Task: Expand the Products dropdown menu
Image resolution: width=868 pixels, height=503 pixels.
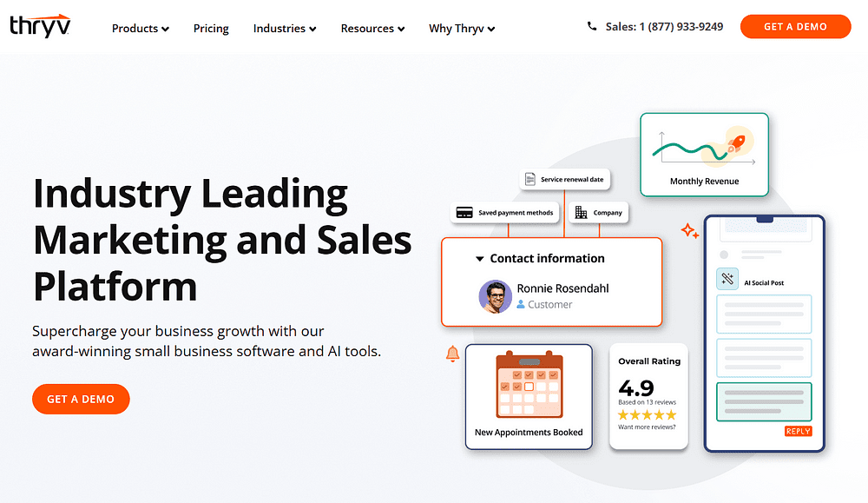Action: [x=140, y=29]
